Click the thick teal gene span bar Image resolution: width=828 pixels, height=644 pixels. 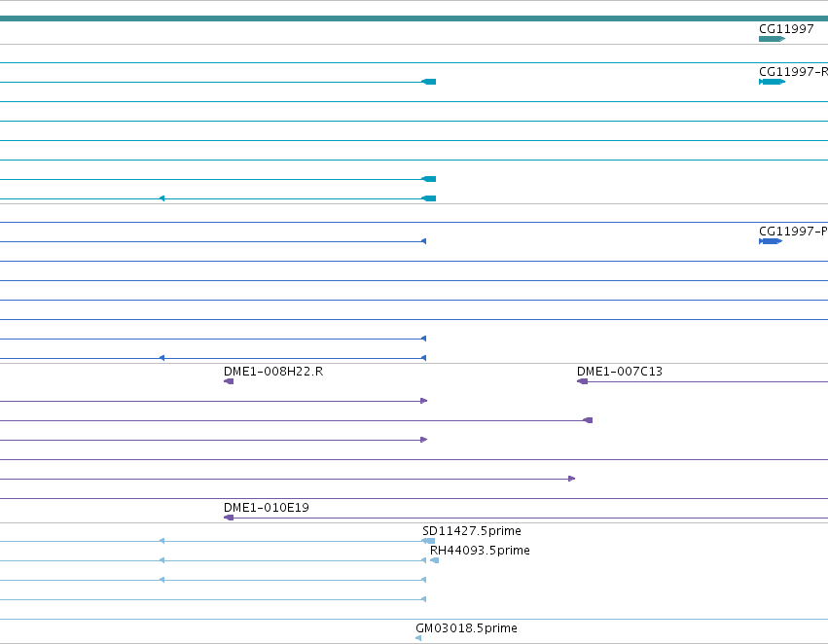click(x=414, y=18)
